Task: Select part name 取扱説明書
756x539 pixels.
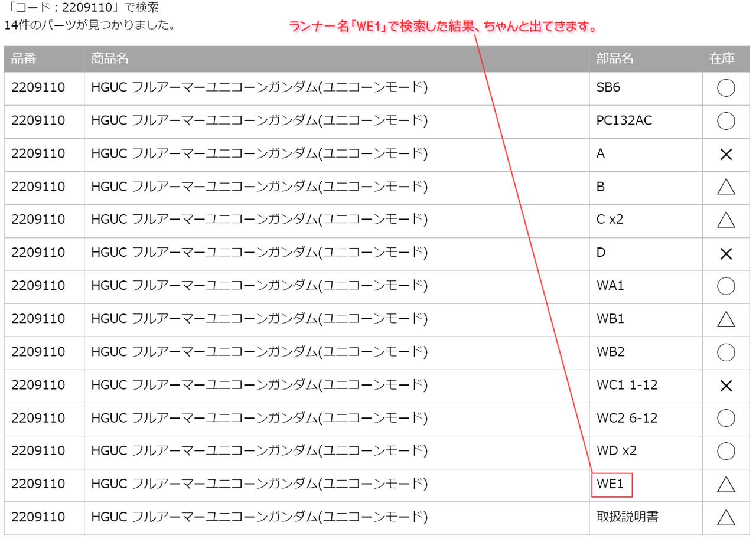Action: coord(627,517)
